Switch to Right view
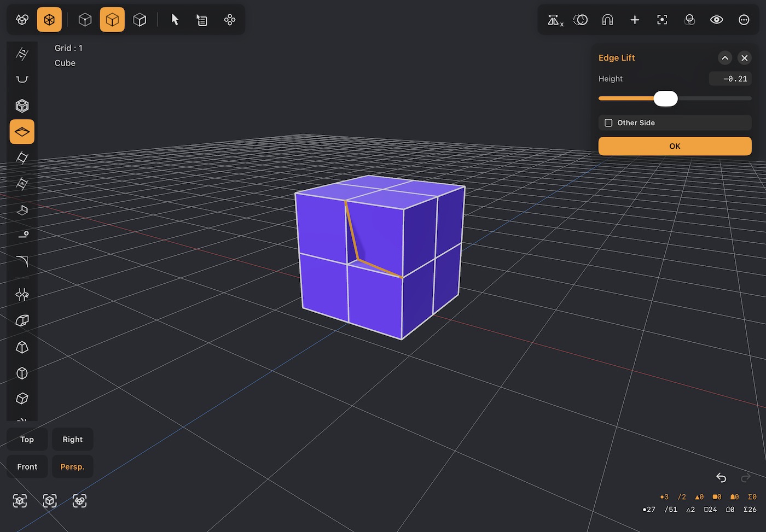The height and width of the screenshot is (532, 766). click(x=72, y=440)
